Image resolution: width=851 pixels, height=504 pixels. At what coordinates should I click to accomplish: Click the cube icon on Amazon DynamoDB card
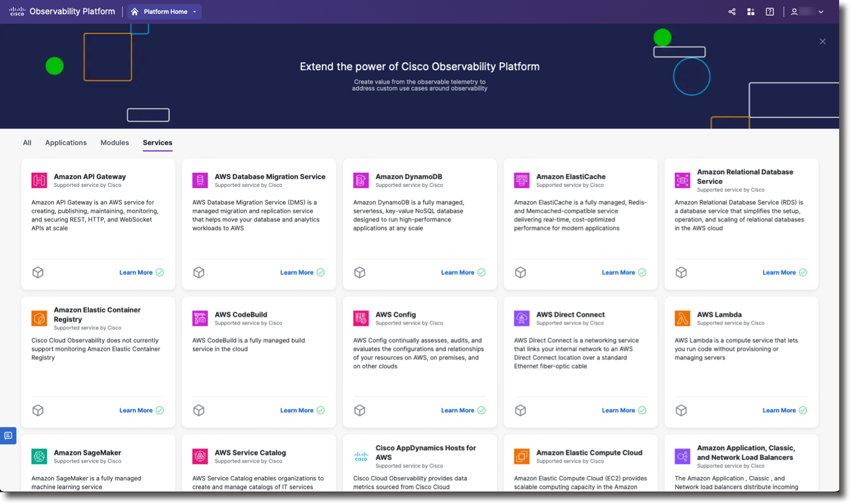tap(360, 273)
